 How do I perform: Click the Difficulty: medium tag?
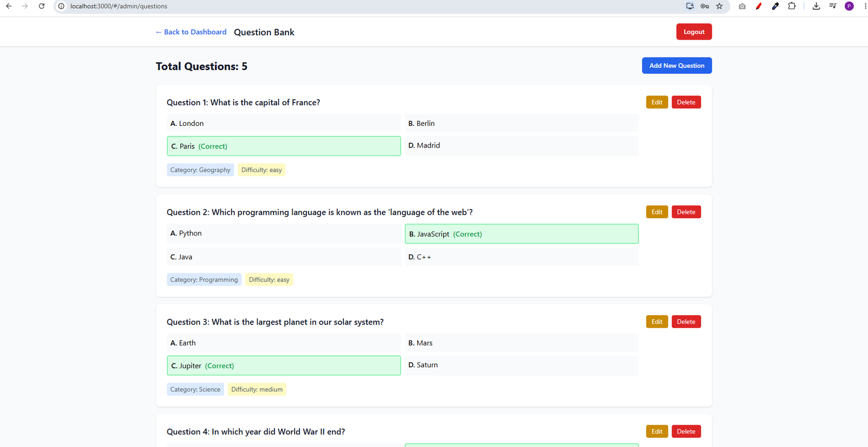[x=257, y=389]
